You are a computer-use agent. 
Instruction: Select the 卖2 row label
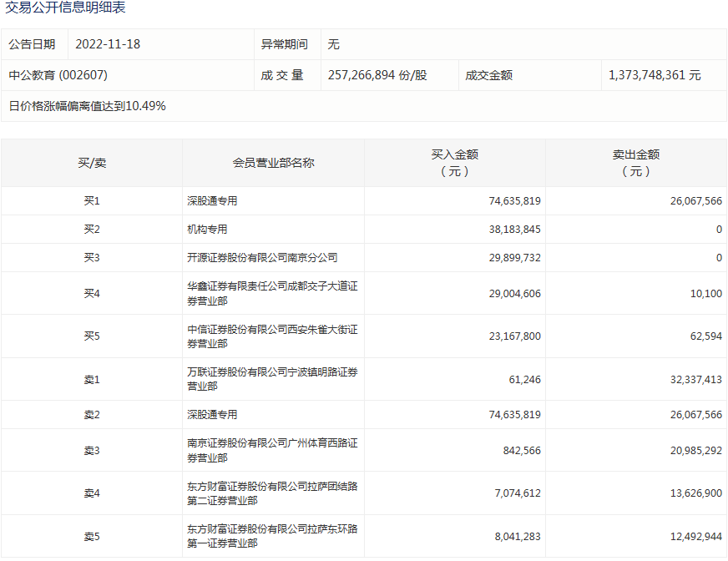92,414
